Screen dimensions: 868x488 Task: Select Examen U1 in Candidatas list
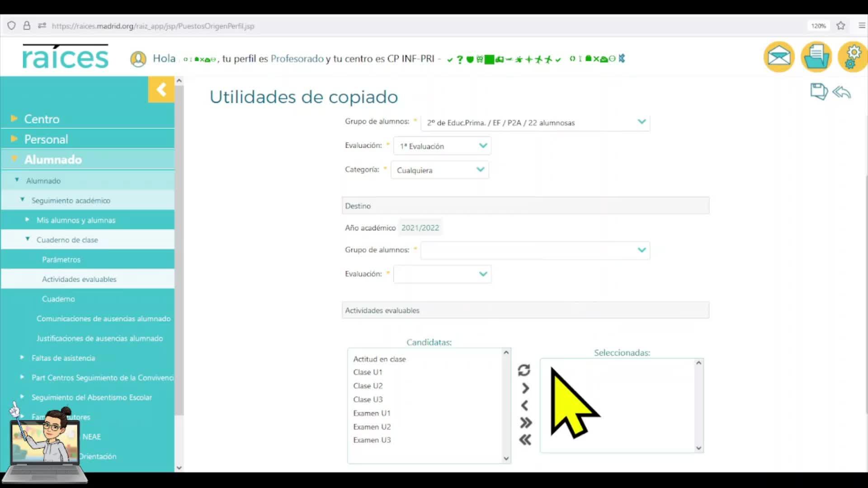[372, 413]
